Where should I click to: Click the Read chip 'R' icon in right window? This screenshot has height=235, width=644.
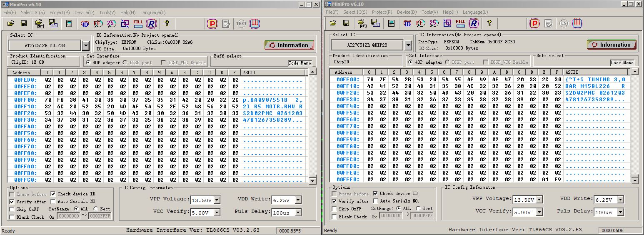474,23
